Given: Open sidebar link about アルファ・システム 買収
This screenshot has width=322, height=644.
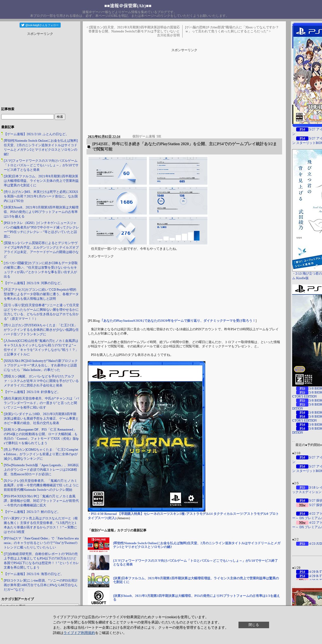Looking at the screenshot, I should [41, 381].
